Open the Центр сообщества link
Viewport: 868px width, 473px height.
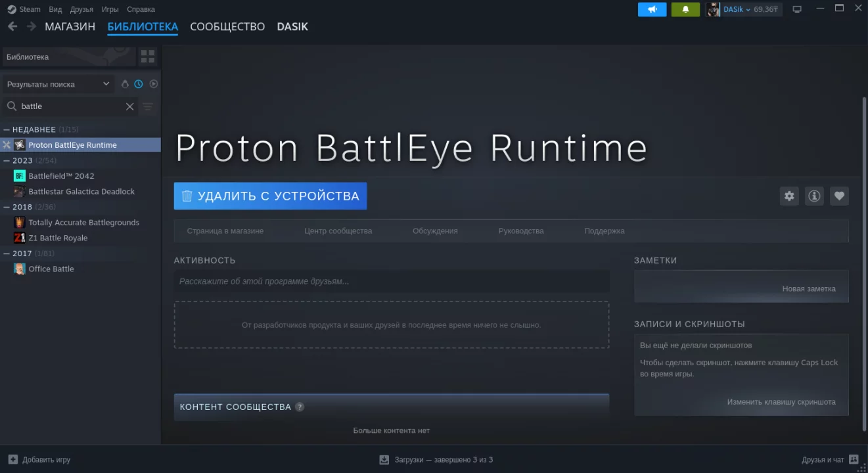[338, 231]
